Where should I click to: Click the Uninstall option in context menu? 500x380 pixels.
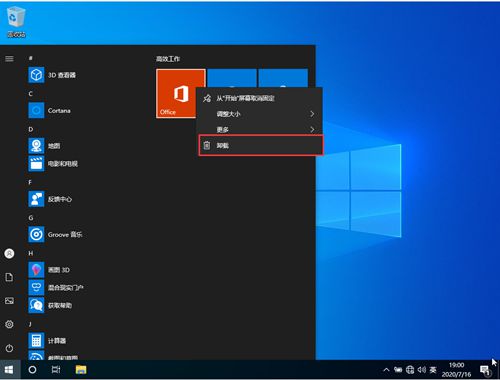click(261, 145)
